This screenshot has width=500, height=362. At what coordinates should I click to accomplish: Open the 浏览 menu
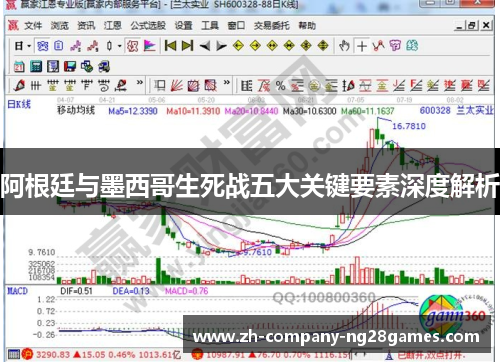60,26
